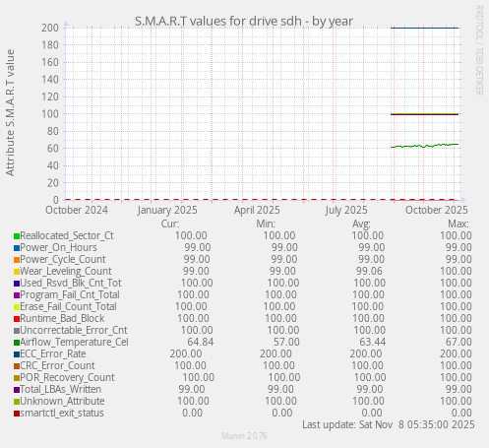Click ECC_Error_Rate current value 200.00
The width and height of the screenshot is (489, 448).
tap(186, 354)
